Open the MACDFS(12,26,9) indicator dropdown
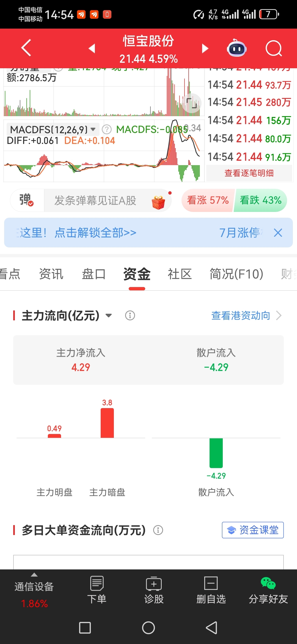This screenshot has width=297, height=644. [x=53, y=129]
